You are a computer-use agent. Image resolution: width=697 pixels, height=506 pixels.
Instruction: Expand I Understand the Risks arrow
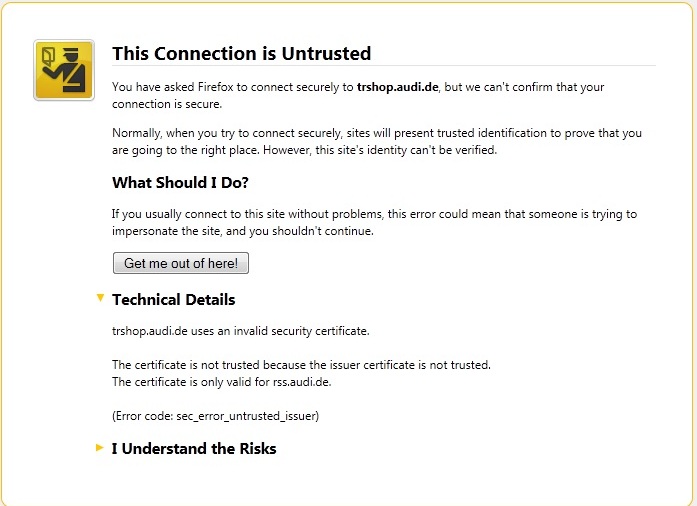coord(100,448)
